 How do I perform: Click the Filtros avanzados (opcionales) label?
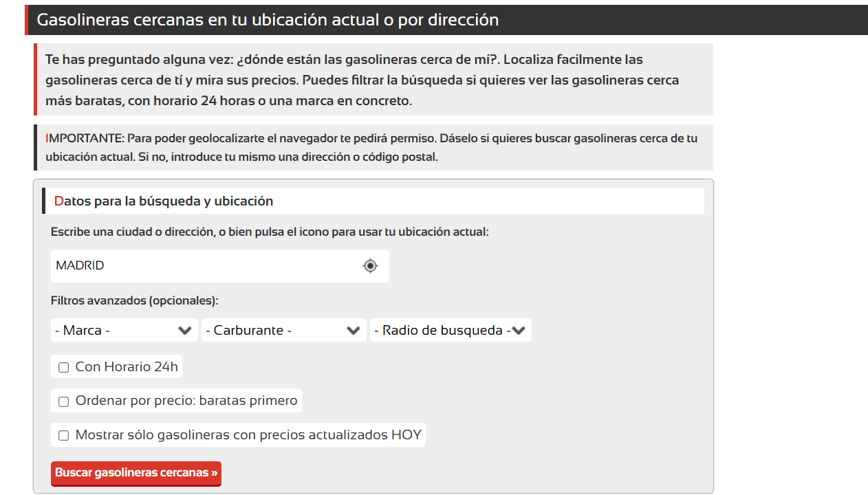134,301
